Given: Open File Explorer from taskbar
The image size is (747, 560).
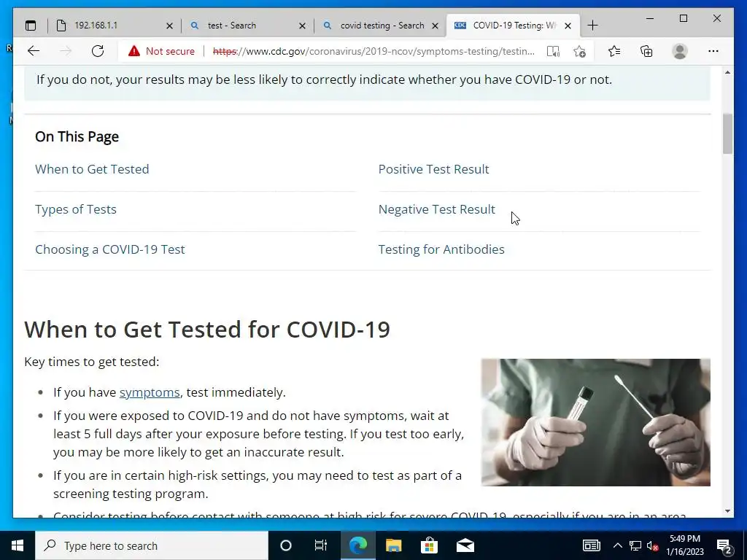Looking at the screenshot, I should 393,545.
